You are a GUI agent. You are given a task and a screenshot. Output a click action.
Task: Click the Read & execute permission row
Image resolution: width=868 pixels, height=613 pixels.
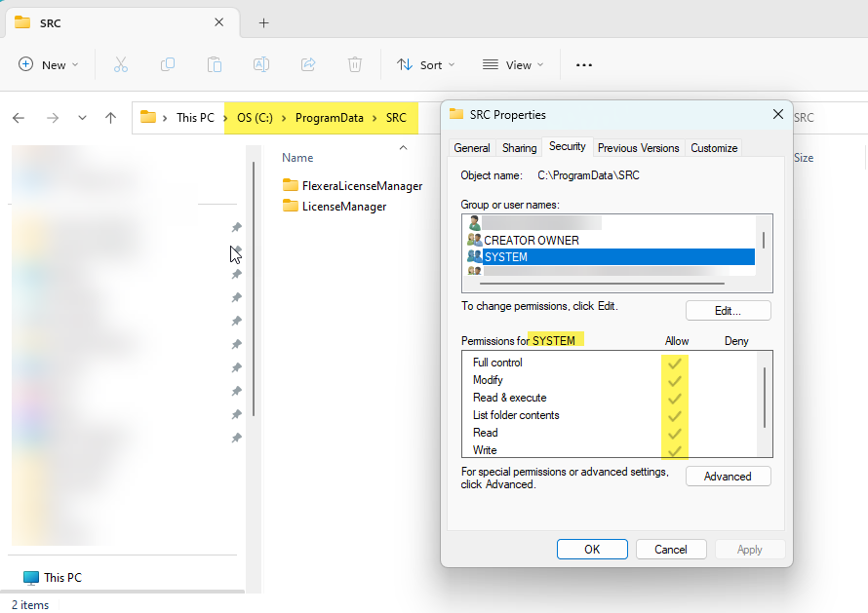click(x=609, y=398)
